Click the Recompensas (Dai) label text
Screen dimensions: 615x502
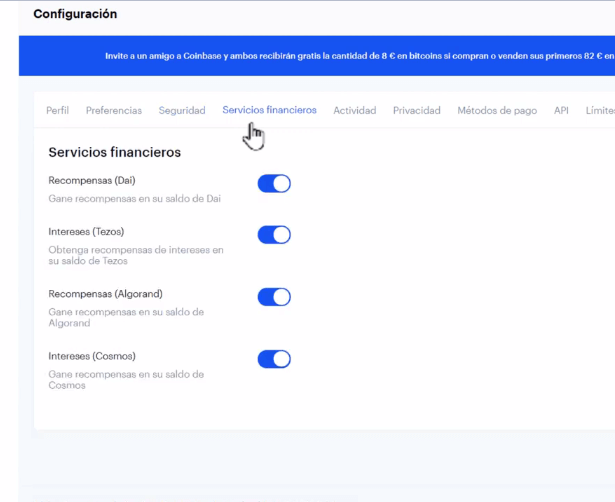click(91, 181)
